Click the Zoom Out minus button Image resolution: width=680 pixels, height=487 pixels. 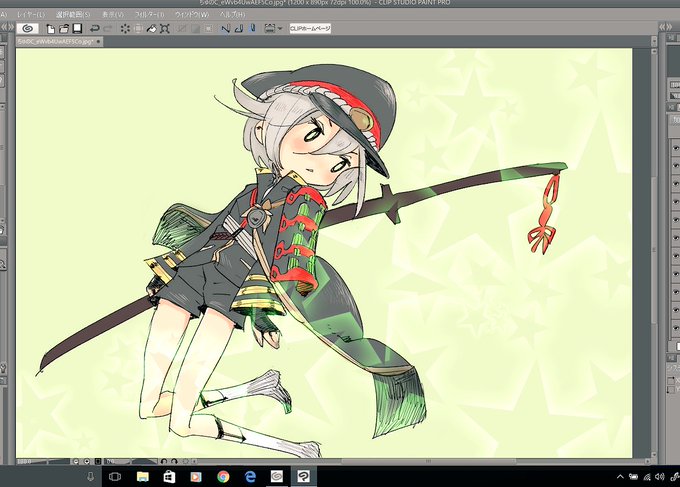[76, 462]
